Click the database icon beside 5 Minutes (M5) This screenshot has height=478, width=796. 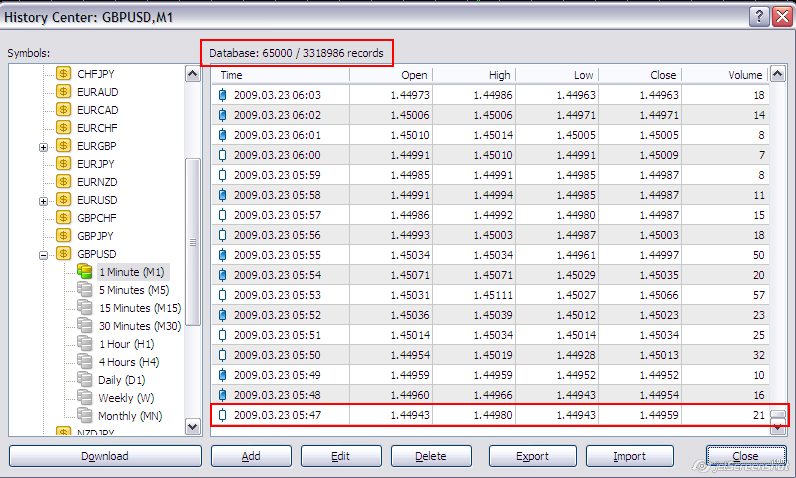[84, 290]
